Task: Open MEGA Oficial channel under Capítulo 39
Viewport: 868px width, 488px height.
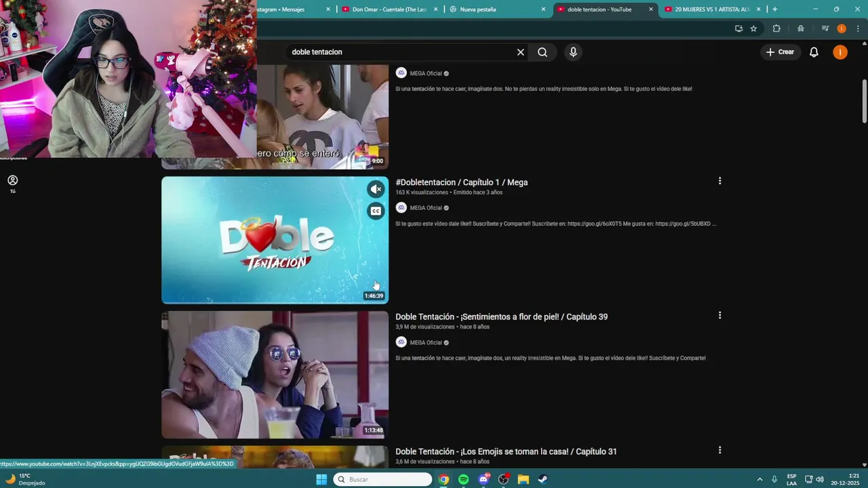Action: tap(426, 343)
